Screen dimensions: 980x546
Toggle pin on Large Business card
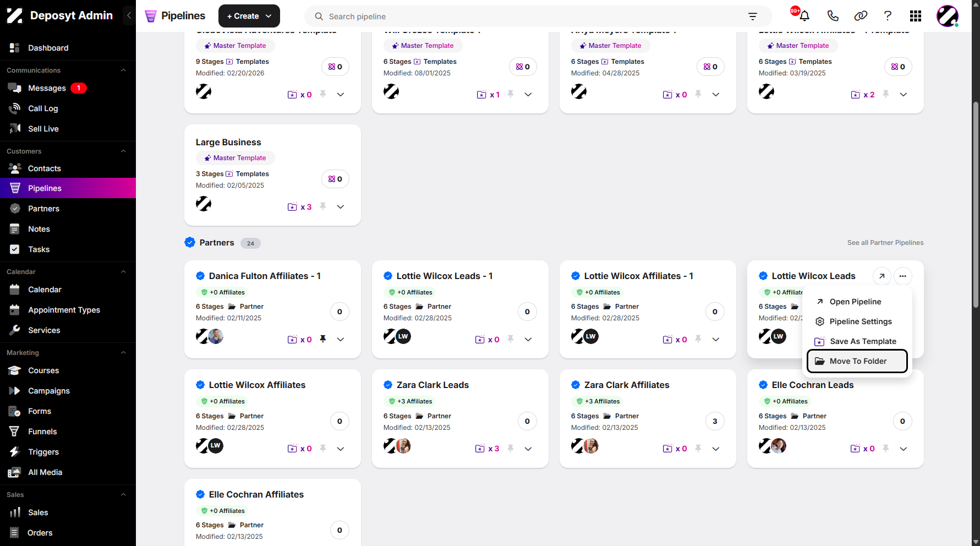click(323, 206)
